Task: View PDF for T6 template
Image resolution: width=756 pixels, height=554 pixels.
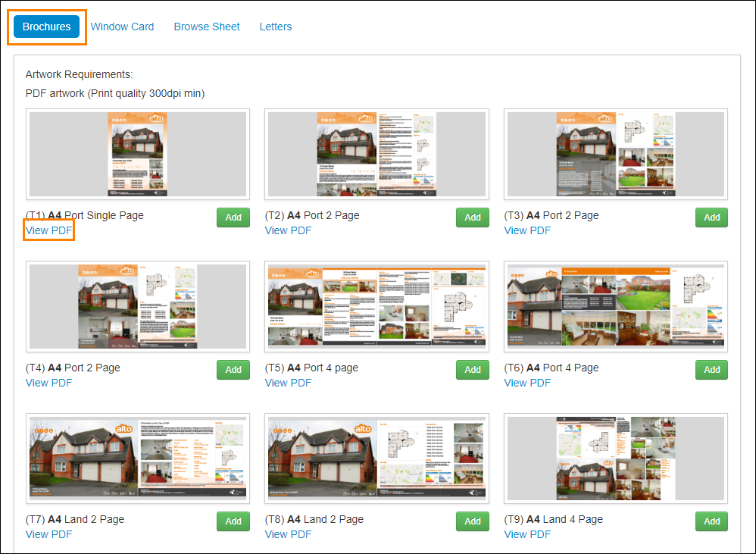Action: coord(527,383)
